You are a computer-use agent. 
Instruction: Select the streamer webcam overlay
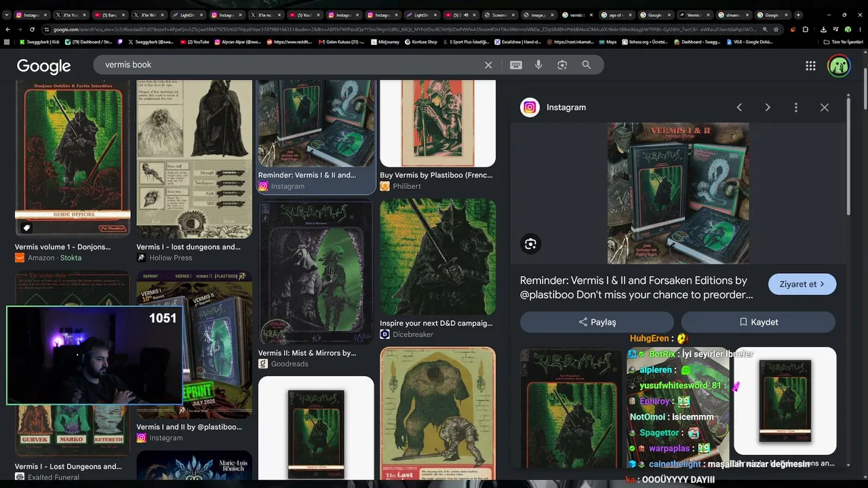95,356
